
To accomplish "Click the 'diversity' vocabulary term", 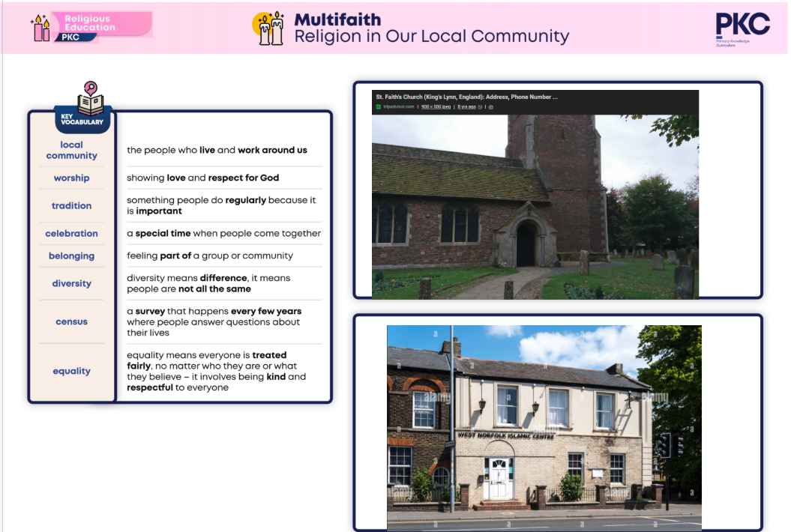I will [72, 284].
